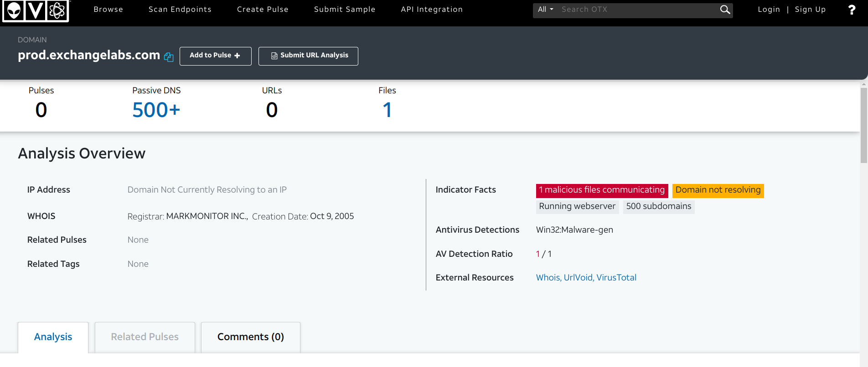The height and width of the screenshot is (367, 868).
Task: Open the Whois external resource link
Action: [x=548, y=278]
